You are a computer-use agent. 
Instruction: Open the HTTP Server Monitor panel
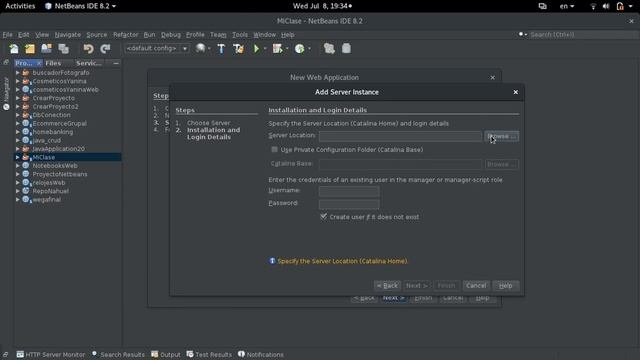pos(51,354)
